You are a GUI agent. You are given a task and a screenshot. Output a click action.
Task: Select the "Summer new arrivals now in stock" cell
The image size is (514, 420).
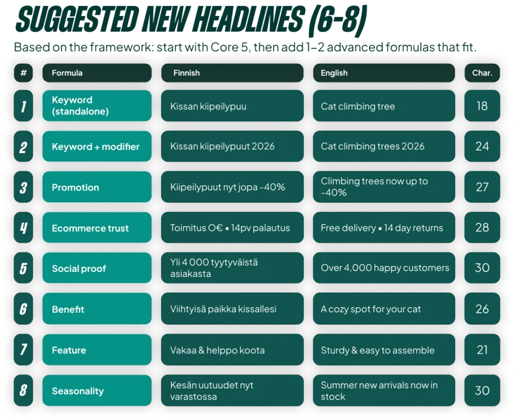coord(384,390)
